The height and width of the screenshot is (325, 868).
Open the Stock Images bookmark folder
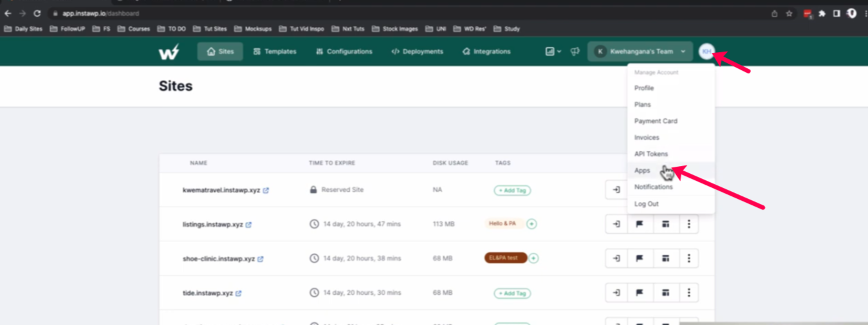[395, 29]
